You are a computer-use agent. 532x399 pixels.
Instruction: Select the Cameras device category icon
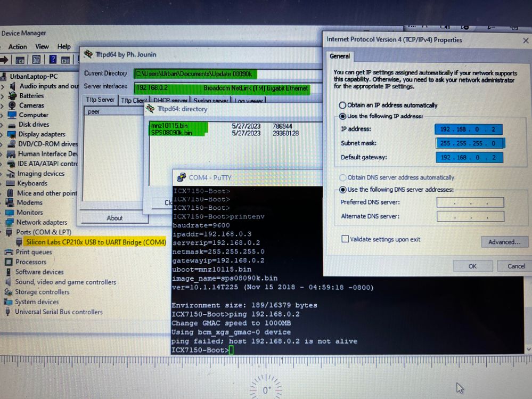tap(13, 105)
